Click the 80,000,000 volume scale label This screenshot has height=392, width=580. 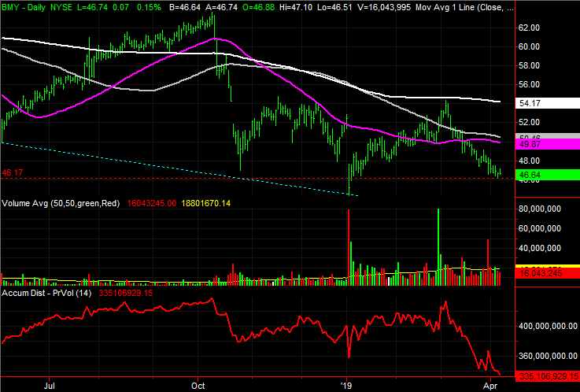click(541, 209)
